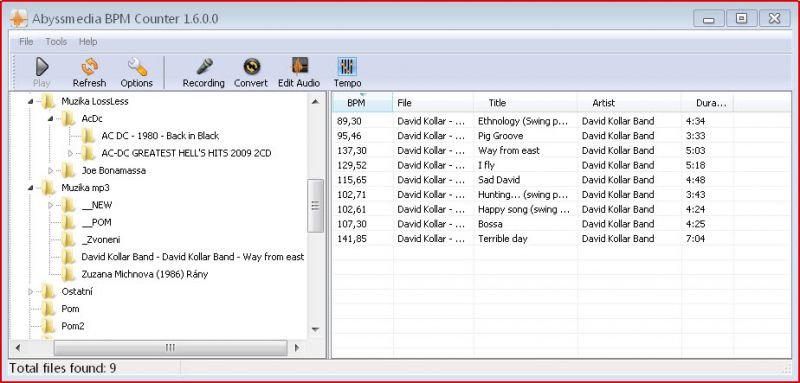Click the horizontal scrollbar thumb under tree
The width and height of the screenshot is (800, 383).
[x=170, y=348]
